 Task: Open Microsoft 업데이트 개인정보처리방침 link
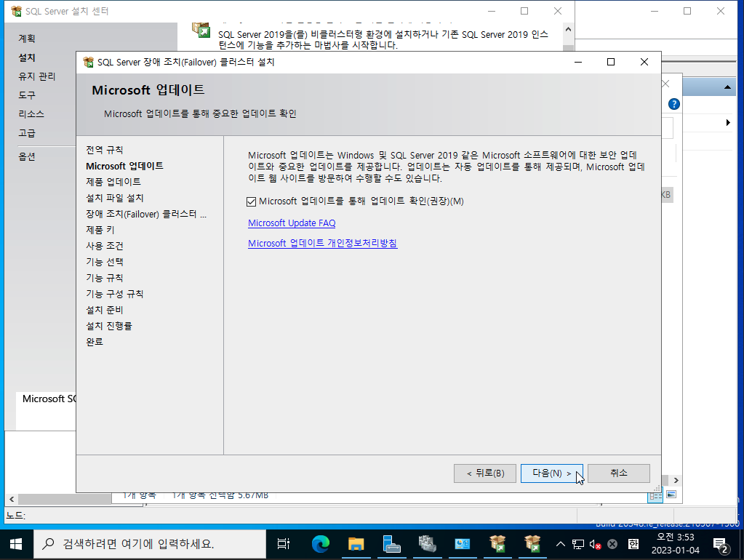[x=323, y=244]
